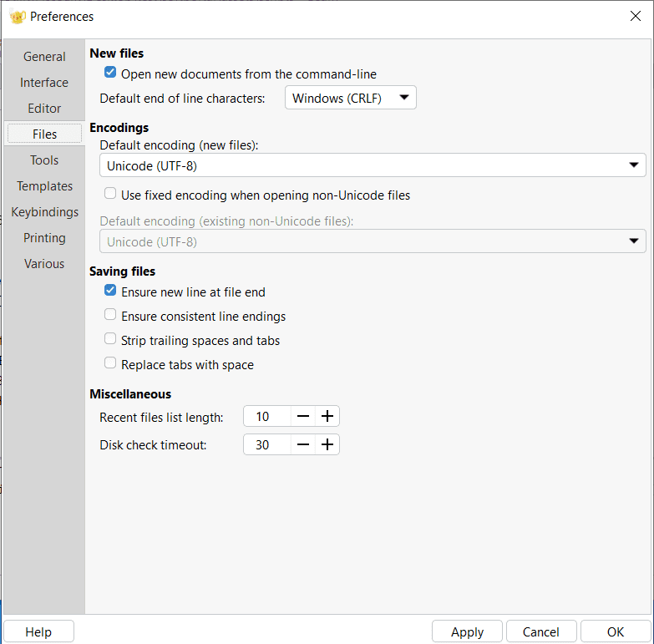
Task: Open end of line characters dropdown
Action: 351,98
